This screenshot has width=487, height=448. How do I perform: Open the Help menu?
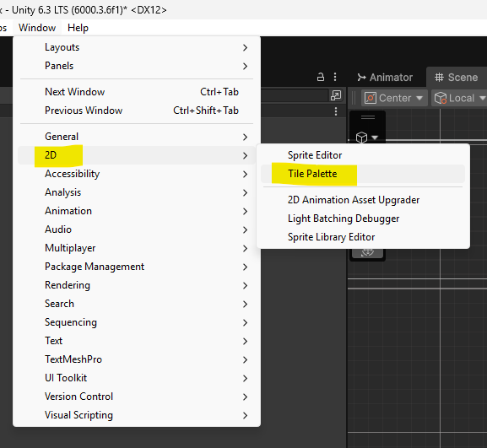pos(78,28)
